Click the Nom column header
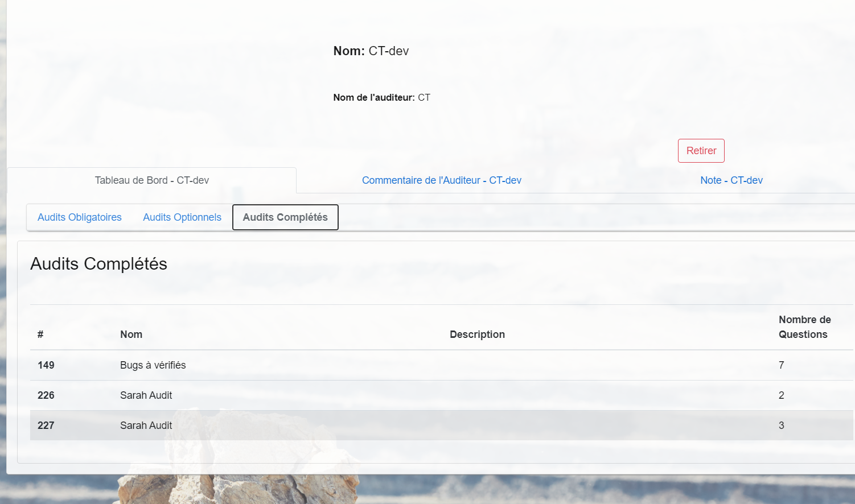 [x=131, y=334]
